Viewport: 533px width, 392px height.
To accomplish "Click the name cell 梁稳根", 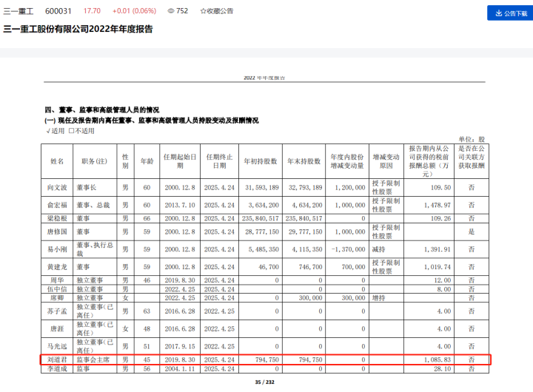I will pyautogui.click(x=57, y=218).
